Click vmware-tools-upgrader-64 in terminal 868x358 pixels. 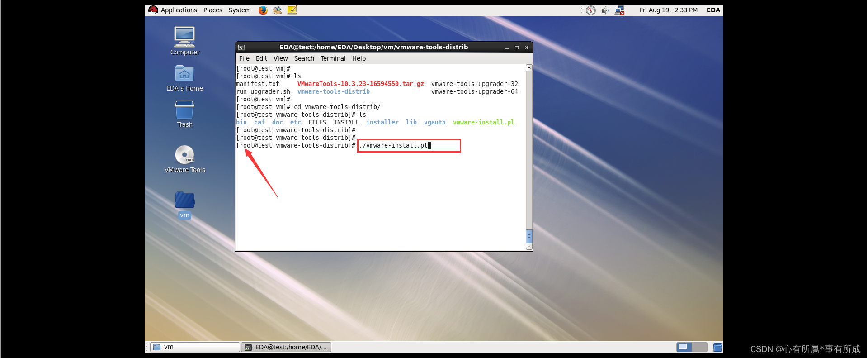tap(475, 91)
